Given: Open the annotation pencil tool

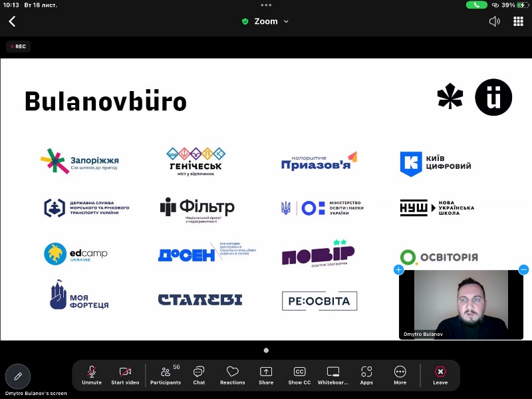Looking at the screenshot, I should click(18, 376).
